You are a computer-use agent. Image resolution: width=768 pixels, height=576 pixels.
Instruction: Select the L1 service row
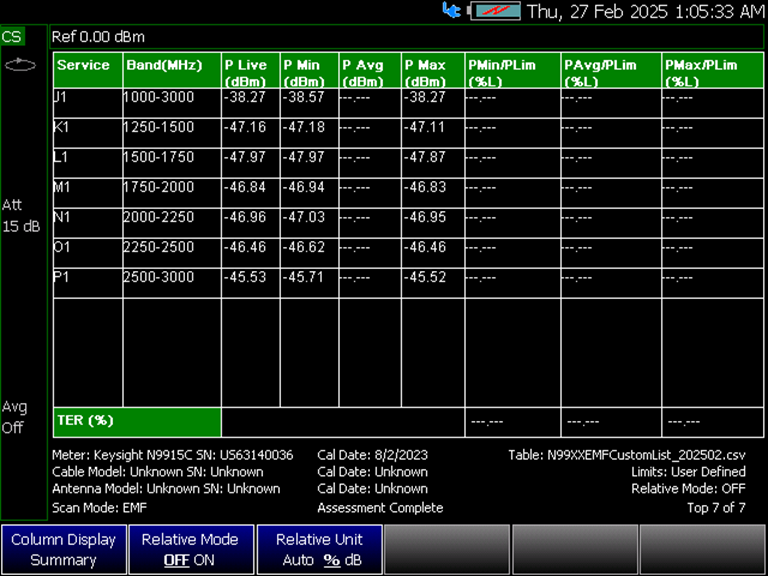click(408, 163)
